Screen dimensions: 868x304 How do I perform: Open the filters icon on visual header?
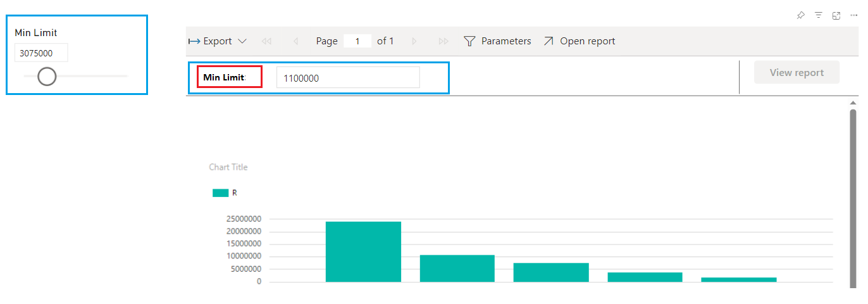tap(819, 15)
